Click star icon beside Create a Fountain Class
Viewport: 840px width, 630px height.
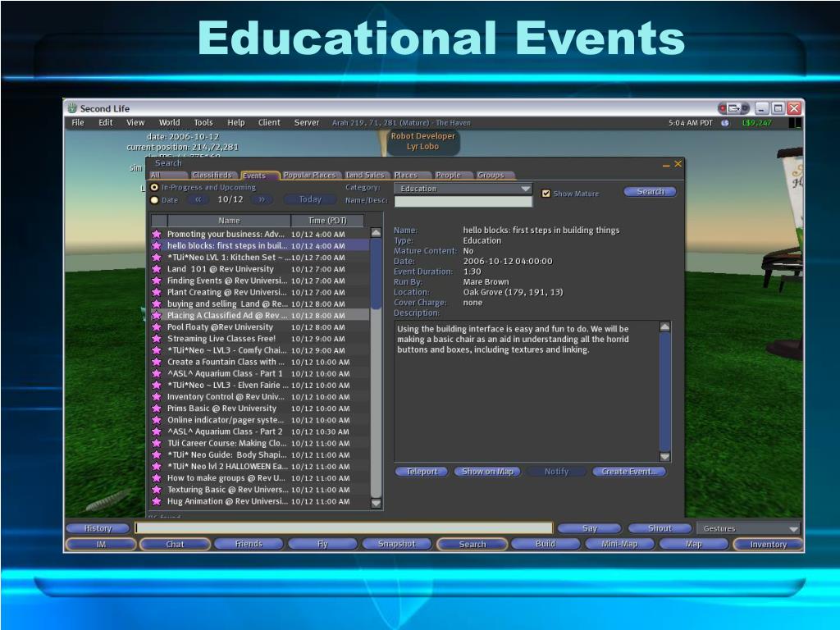point(157,362)
